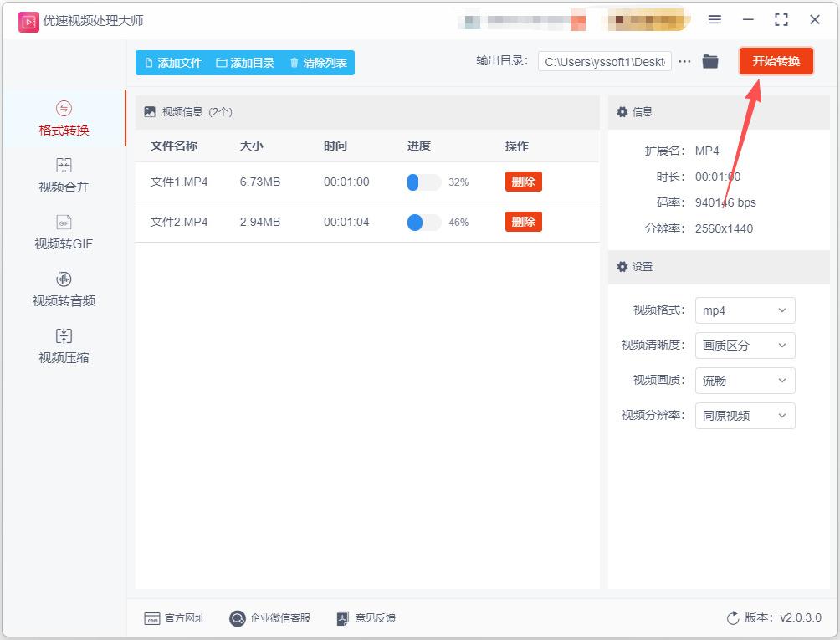Screen dimensions: 840x640
Task: Choose 添加目录 in the toolbar
Action: (245, 63)
